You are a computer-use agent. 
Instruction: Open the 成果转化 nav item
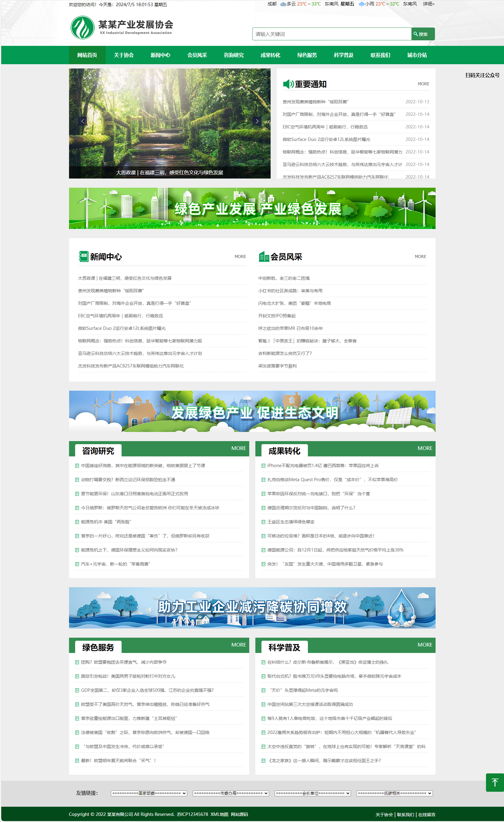click(x=271, y=55)
